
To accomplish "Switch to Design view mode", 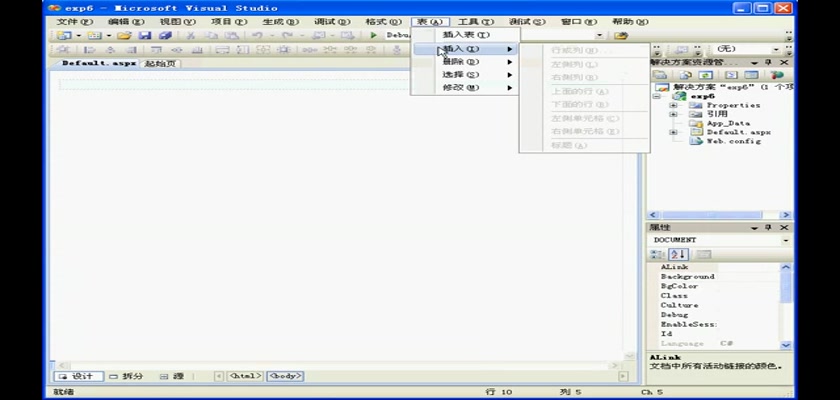I will pyautogui.click(x=77, y=377).
